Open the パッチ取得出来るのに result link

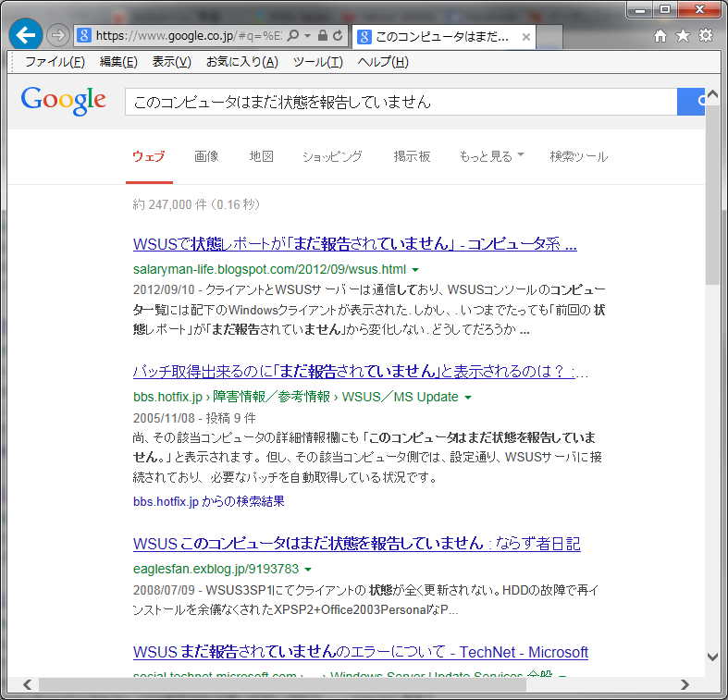click(x=360, y=372)
